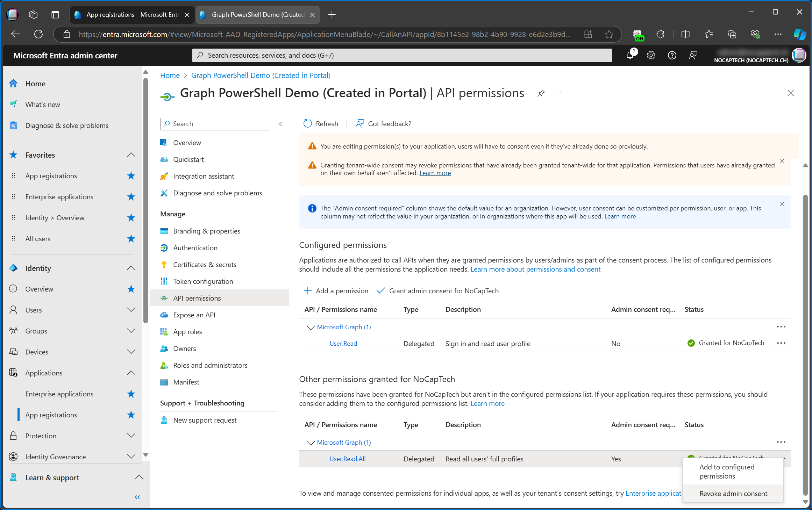Click the Certificates & secrets icon
This screenshot has width=812, height=510.
[x=164, y=264]
